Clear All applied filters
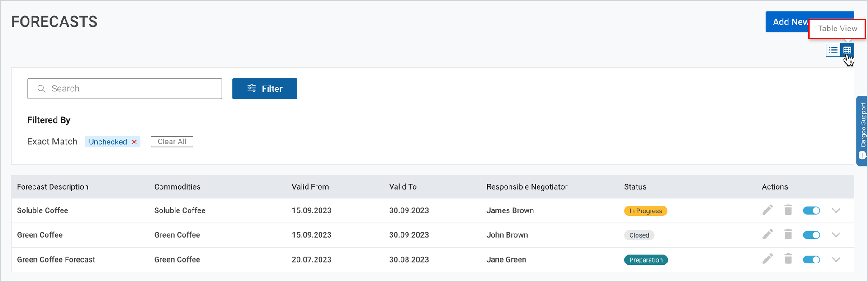This screenshot has width=868, height=282. 172,142
